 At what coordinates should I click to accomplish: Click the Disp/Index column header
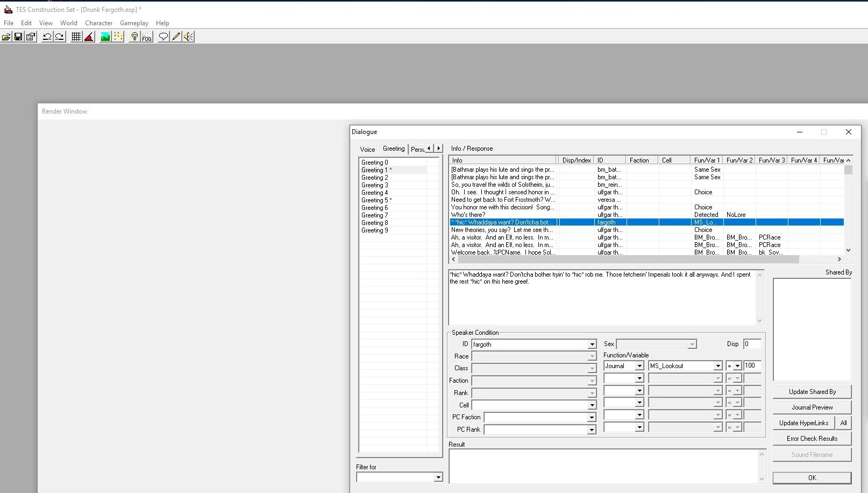pyautogui.click(x=576, y=160)
